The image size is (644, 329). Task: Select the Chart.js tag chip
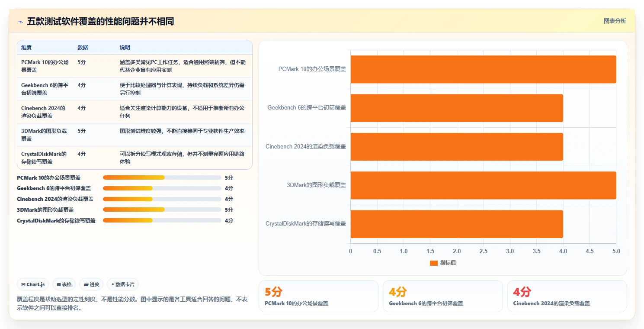(x=33, y=284)
